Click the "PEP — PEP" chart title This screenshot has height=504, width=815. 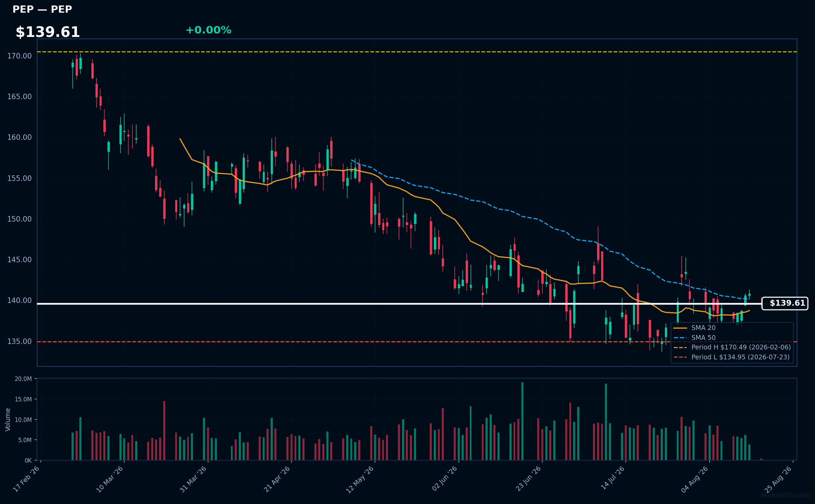[x=42, y=9]
